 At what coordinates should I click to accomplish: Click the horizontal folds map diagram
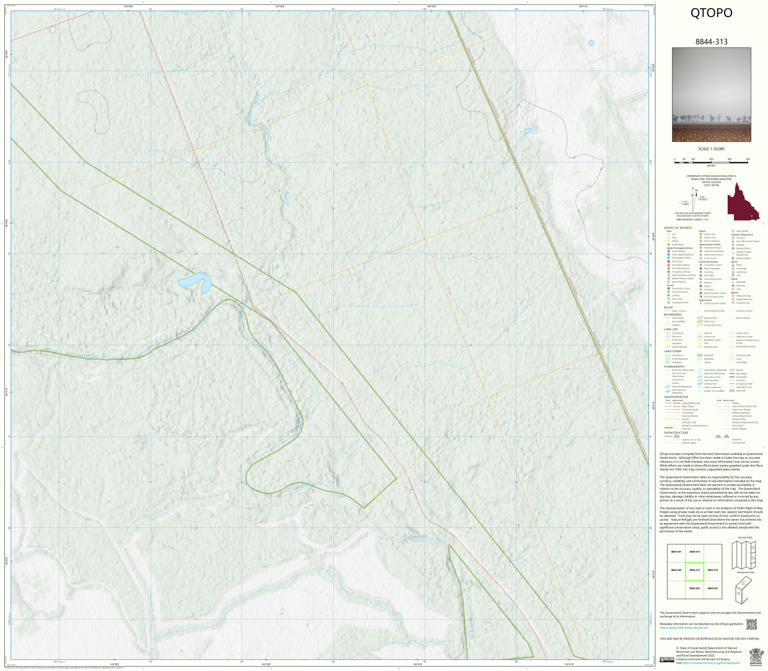point(744,555)
